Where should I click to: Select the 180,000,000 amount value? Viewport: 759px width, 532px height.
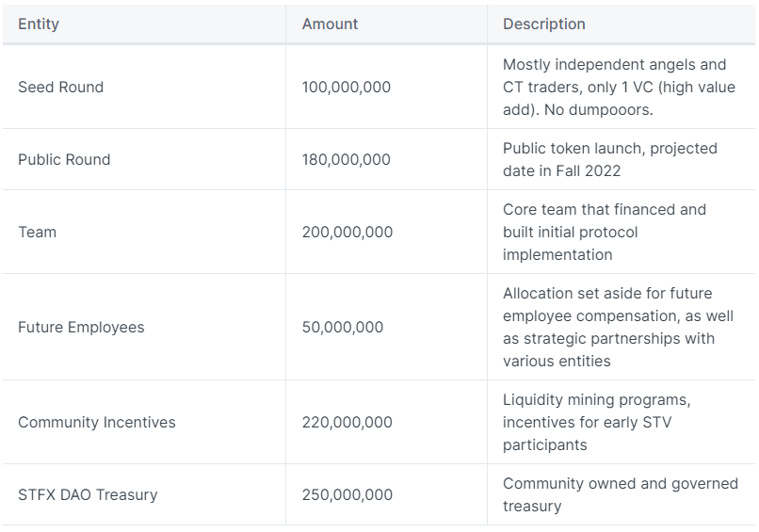tap(347, 159)
